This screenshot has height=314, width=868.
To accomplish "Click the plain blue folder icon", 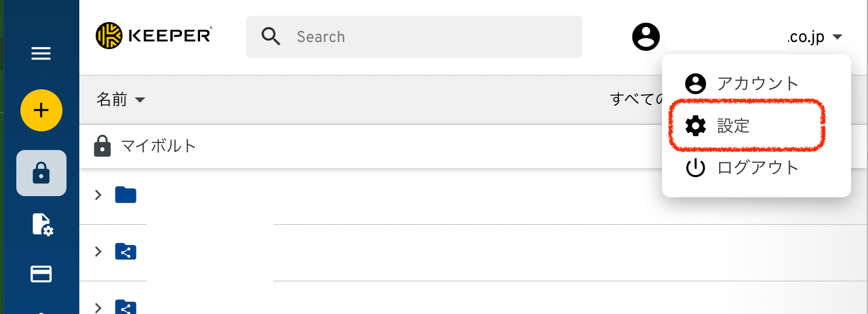I will [125, 195].
